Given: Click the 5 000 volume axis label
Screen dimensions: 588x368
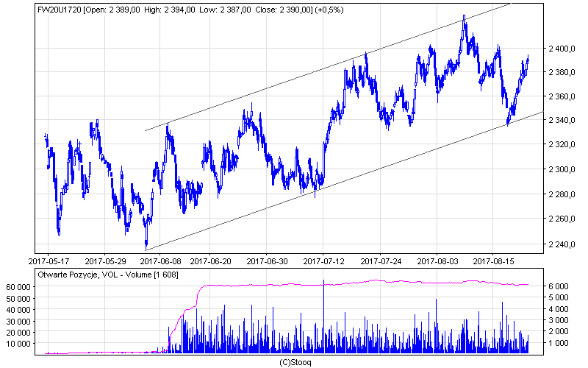Looking at the screenshot, I should [x=559, y=297].
